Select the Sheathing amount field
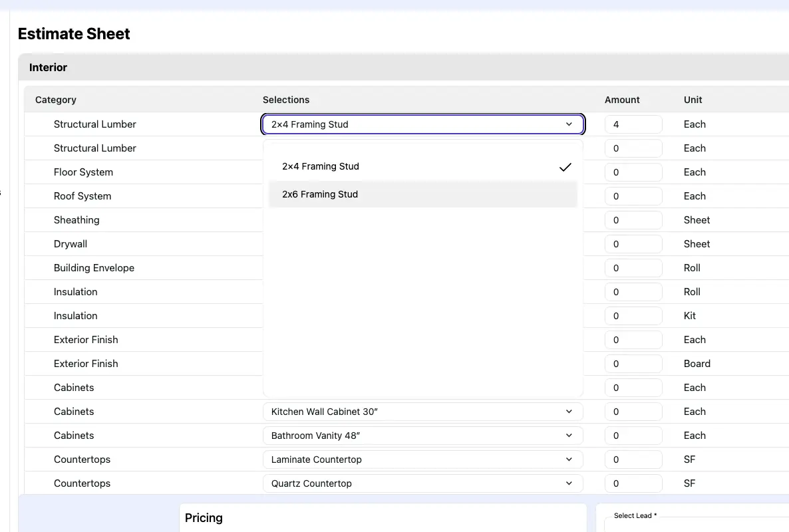Viewport: 789px width, 532px height. coord(633,220)
